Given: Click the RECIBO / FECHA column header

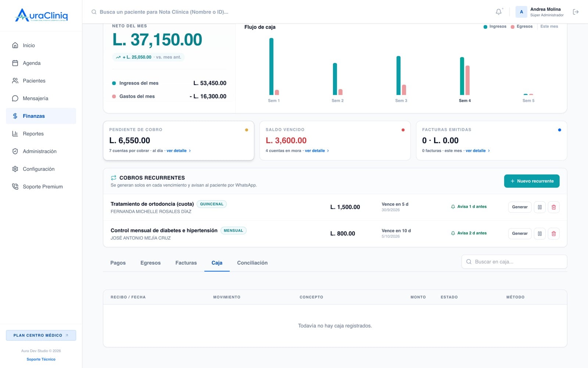Looking at the screenshot, I should coord(128,297).
